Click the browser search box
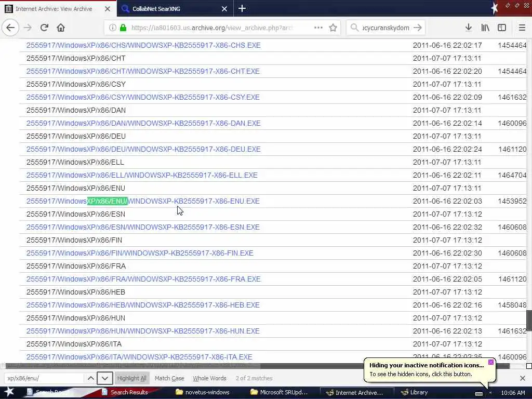Viewport: 532px width, 399px height. coord(386,28)
